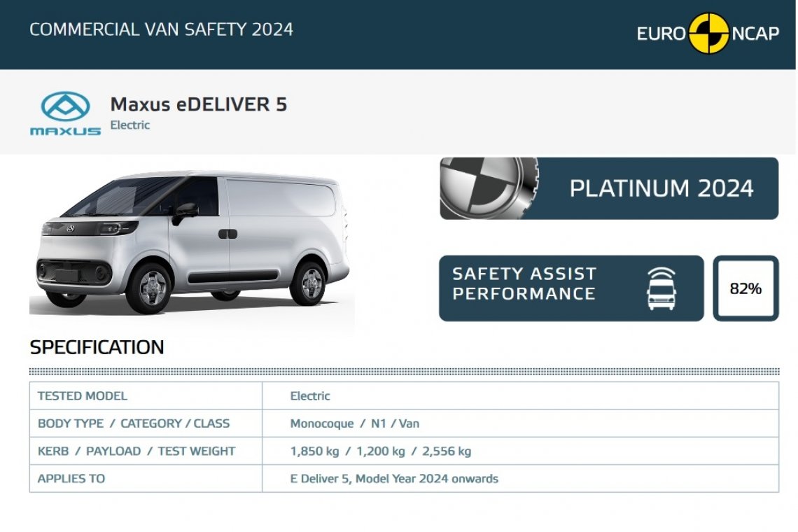This screenshot has height=532, width=798.
Task: Click the Maxus eDELIVER 5 title
Action: [x=199, y=104]
